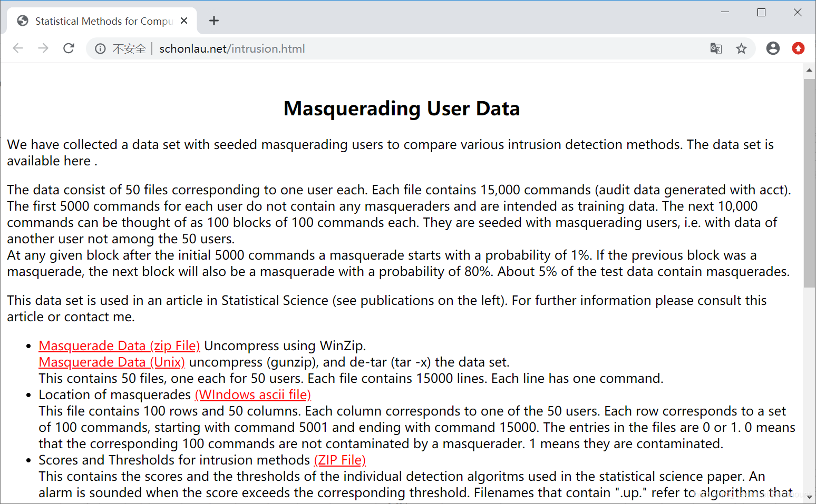Click the text 'Uncompress using WinZip.'
The image size is (816, 504).
pos(285,346)
